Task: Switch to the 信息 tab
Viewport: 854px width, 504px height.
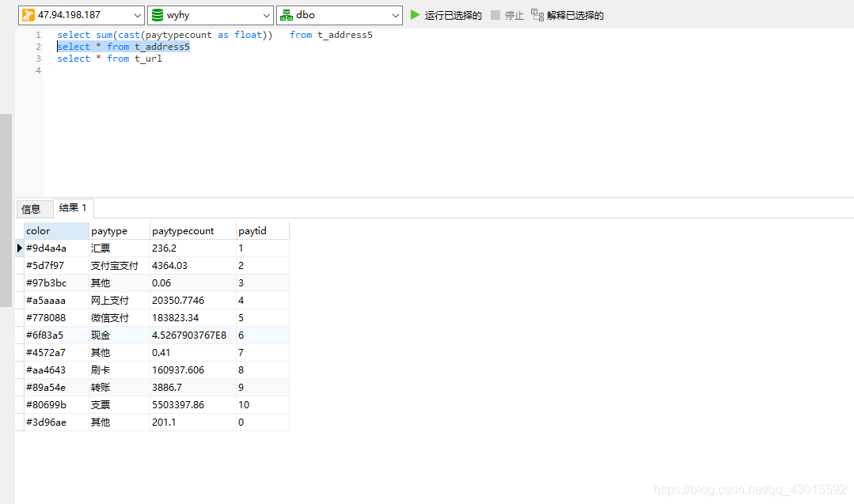Action: tap(32, 208)
